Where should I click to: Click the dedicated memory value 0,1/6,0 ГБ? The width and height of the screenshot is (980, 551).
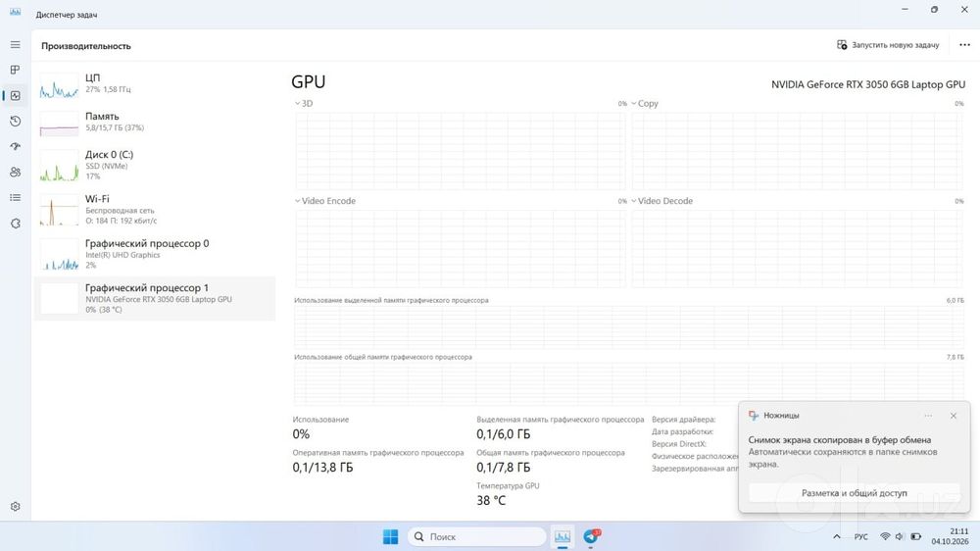click(503, 434)
